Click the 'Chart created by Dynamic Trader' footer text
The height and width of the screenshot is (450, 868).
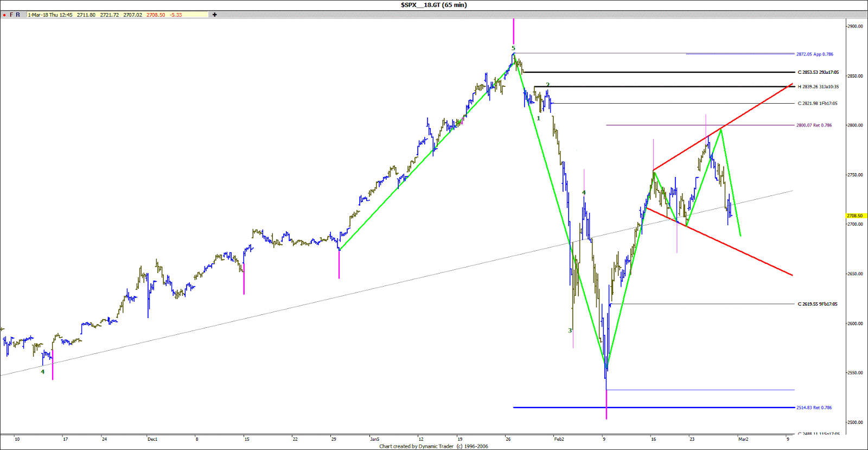(417, 447)
